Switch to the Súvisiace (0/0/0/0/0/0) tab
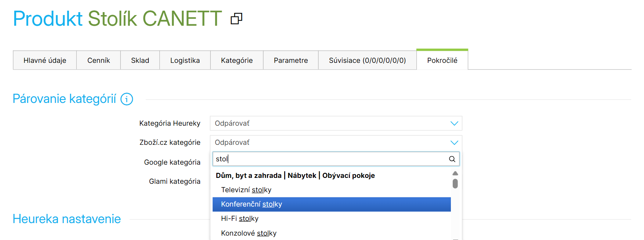 pyautogui.click(x=367, y=60)
